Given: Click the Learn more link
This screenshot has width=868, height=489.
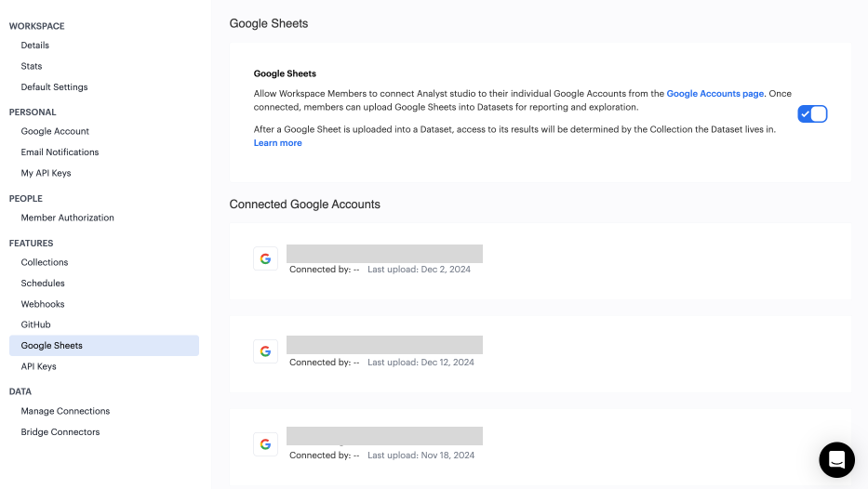Looking at the screenshot, I should [x=277, y=143].
